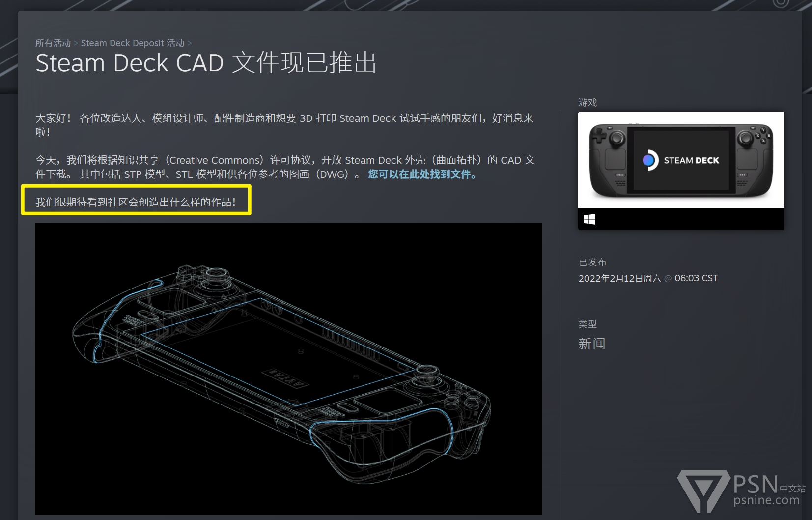Open the 所有活动 breadcrumb link
This screenshot has width=812, height=520.
tap(53, 43)
